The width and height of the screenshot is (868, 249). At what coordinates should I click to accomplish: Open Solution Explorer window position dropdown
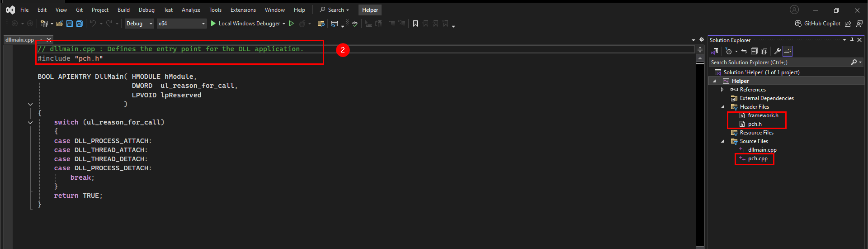coord(844,40)
